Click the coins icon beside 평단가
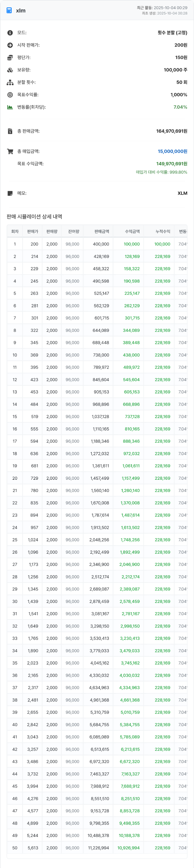Image resolution: width=194 pixels, height=868 pixels. coord(10,58)
